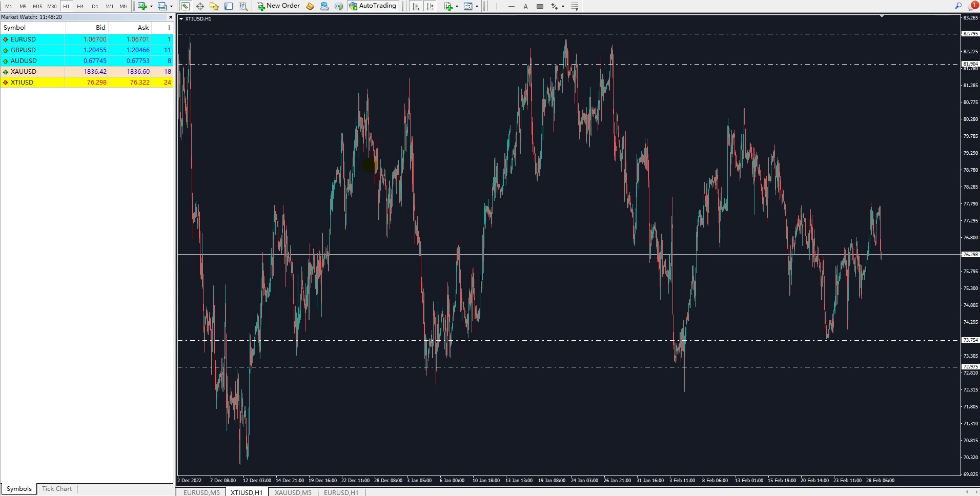Sort Market Watch by Ask column

click(x=130, y=28)
